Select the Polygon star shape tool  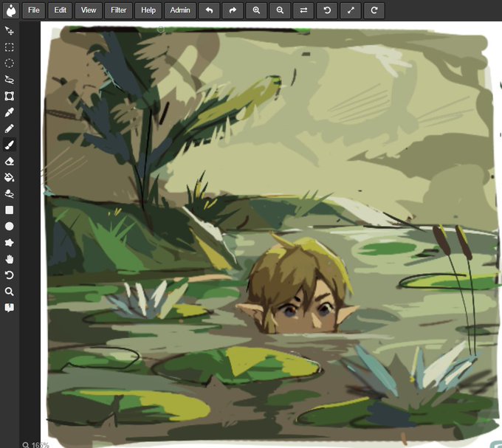point(10,243)
